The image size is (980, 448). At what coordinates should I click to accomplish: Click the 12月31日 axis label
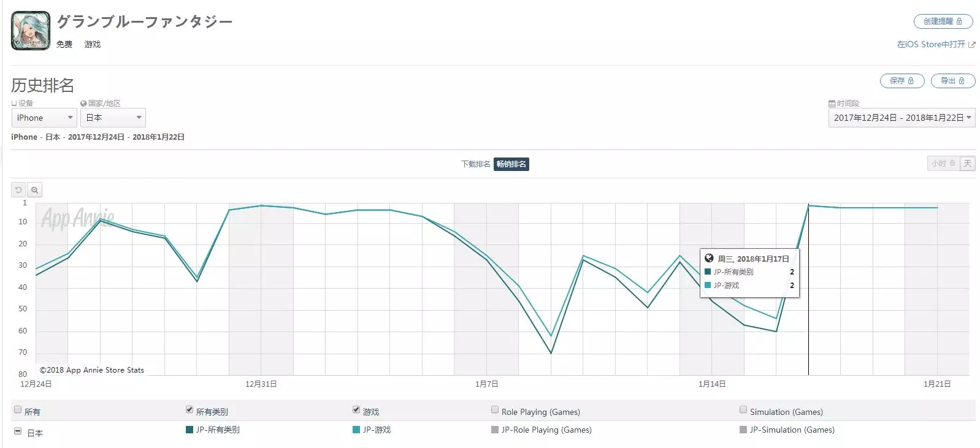pos(261,384)
